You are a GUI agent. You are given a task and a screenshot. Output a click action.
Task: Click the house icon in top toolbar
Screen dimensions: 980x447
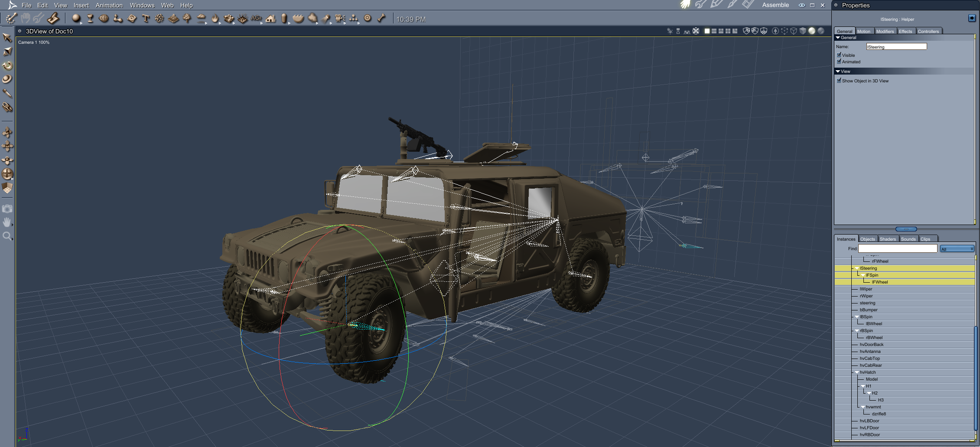[x=270, y=18]
